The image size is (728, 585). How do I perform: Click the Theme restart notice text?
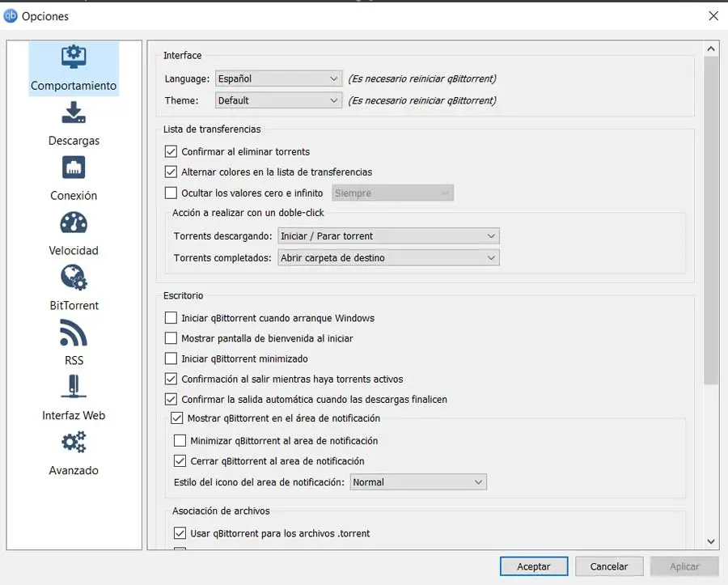[x=422, y=100]
